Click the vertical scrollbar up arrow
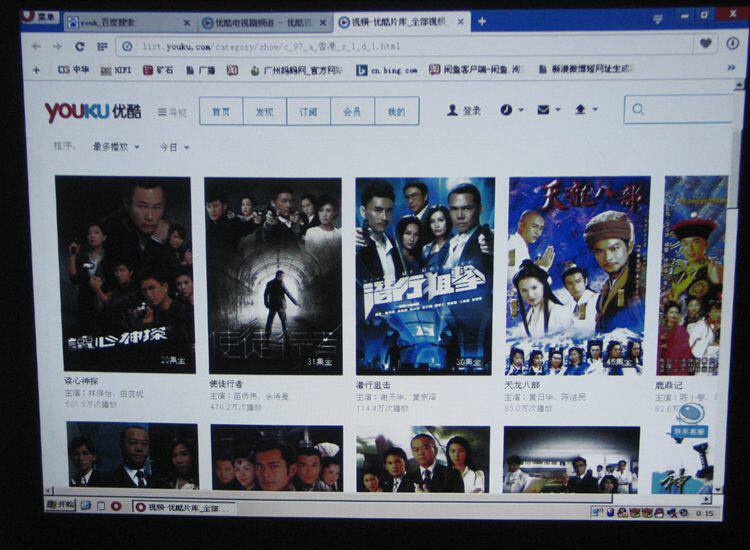The width and height of the screenshot is (750, 550). [739, 85]
